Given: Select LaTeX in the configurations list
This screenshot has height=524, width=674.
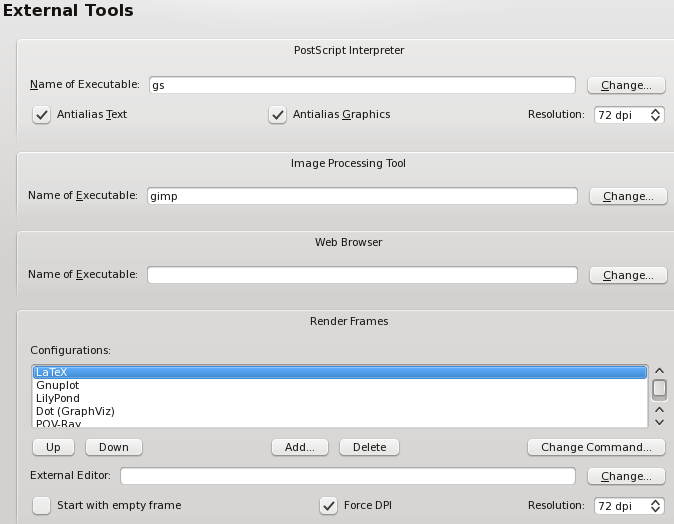Looking at the screenshot, I should (340, 372).
